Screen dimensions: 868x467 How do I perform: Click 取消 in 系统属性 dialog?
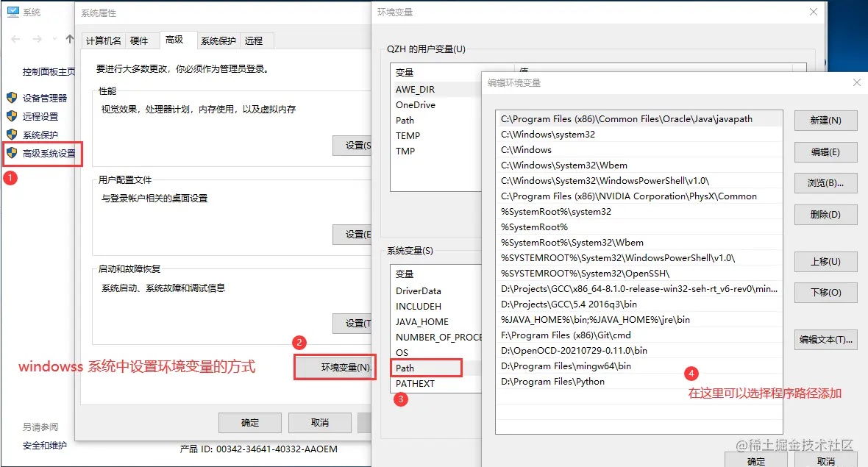(x=320, y=423)
